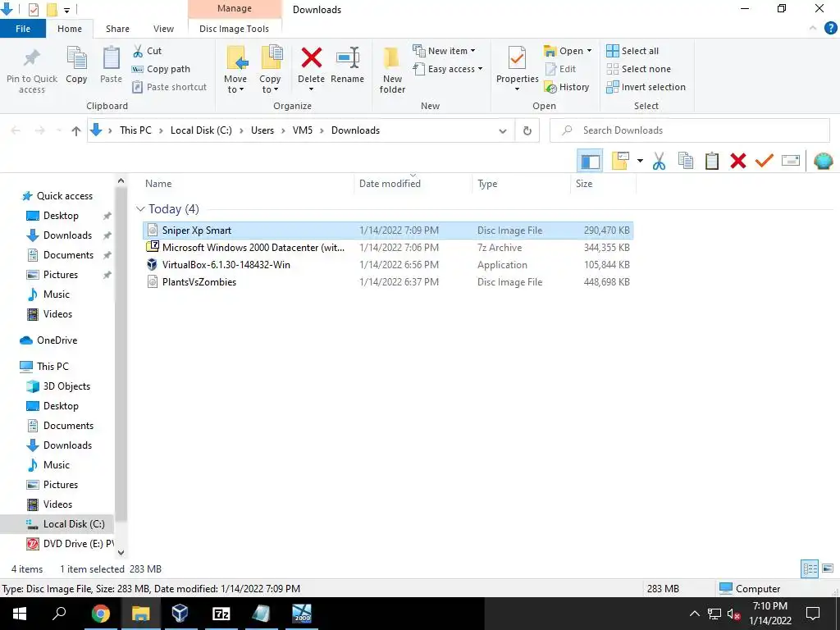Open the Open button dropdown arrow

pyautogui.click(x=589, y=51)
